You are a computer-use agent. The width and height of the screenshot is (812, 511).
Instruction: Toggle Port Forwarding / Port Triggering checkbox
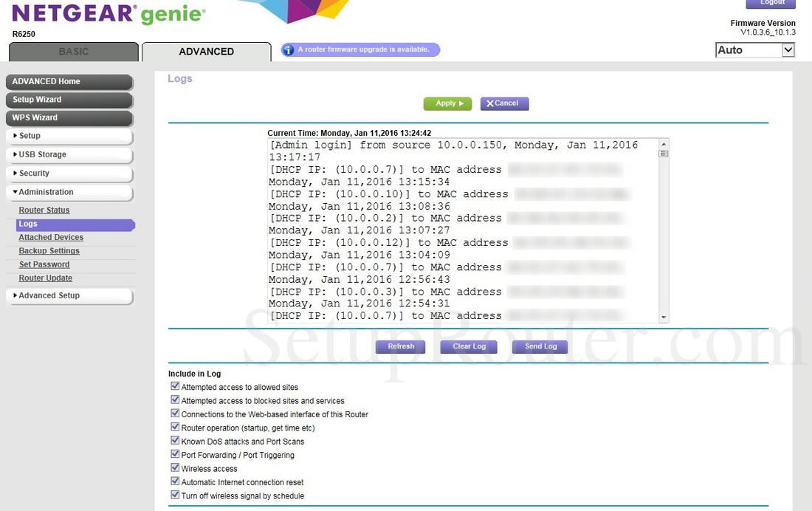(175, 454)
